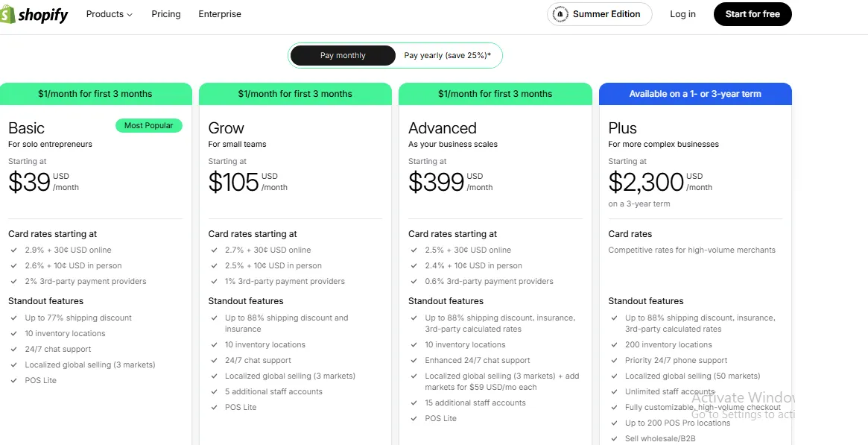Open the Pricing page

[x=166, y=14]
